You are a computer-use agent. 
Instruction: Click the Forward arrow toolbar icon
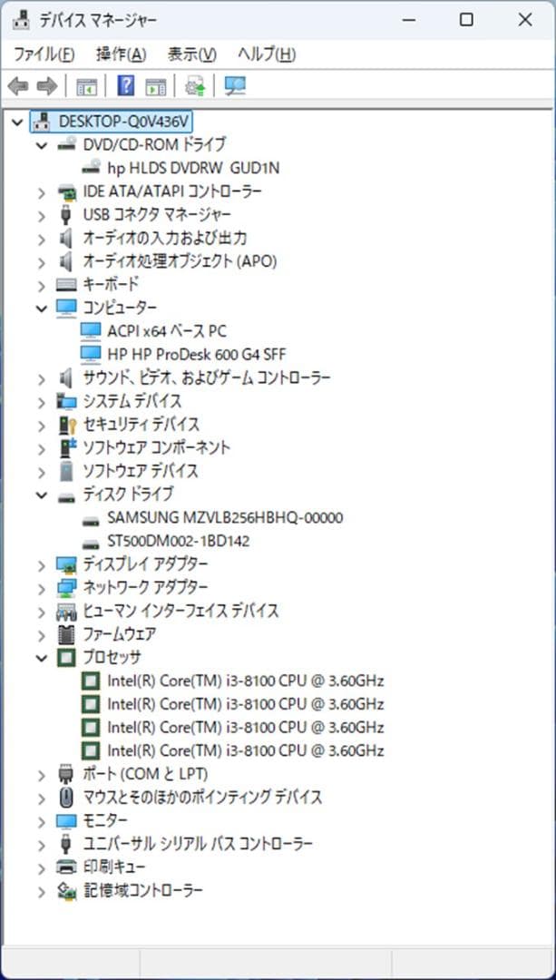pos(47,86)
